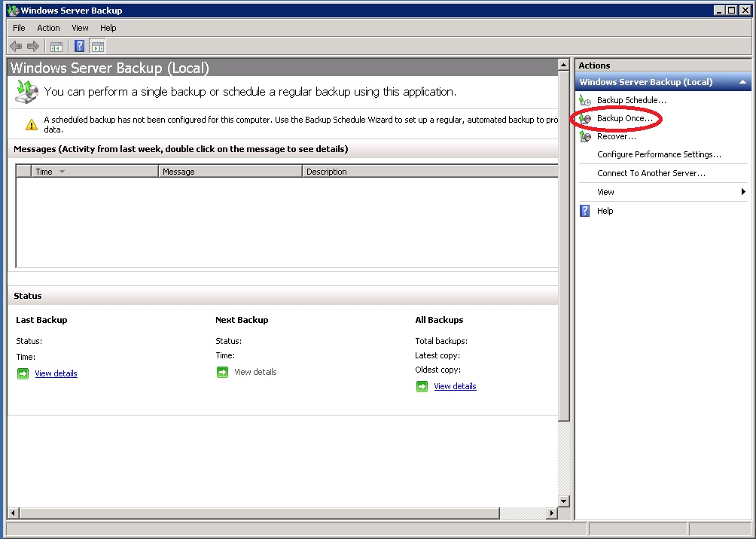Click the yellow warning triangle icon
The width and height of the screenshot is (756, 539).
point(32,125)
